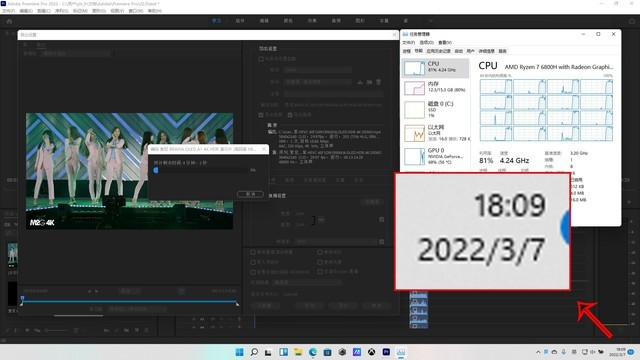The width and height of the screenshot is (640, 360).
Task: Click the video preview thumbnail of dancers
Action: tap(129, 171)
